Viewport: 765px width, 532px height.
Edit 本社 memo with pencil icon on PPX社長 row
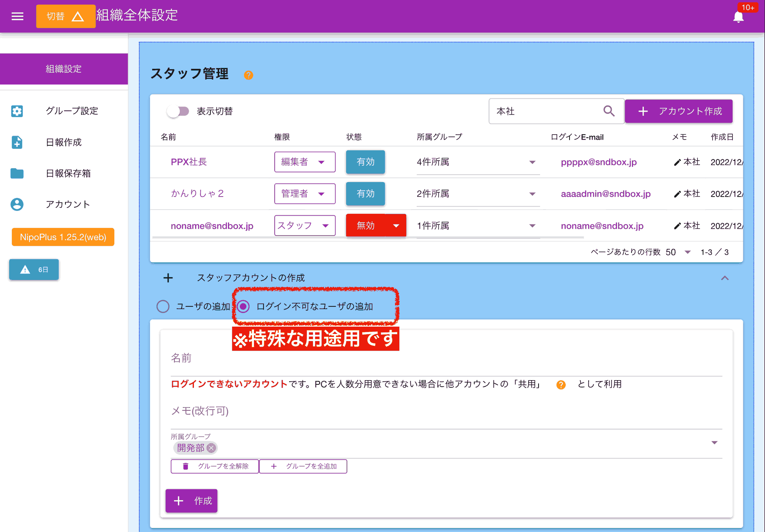(677, 162)
